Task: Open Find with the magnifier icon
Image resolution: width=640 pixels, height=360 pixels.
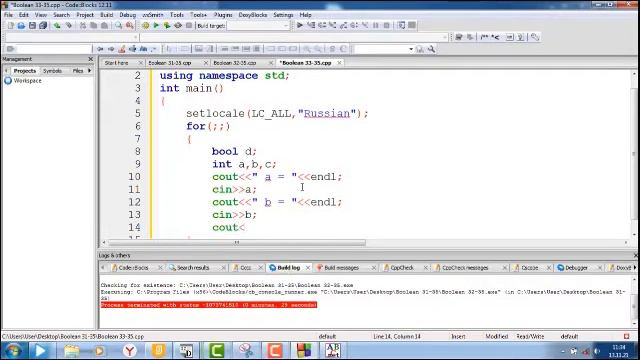Action: (x=118, y=25)
